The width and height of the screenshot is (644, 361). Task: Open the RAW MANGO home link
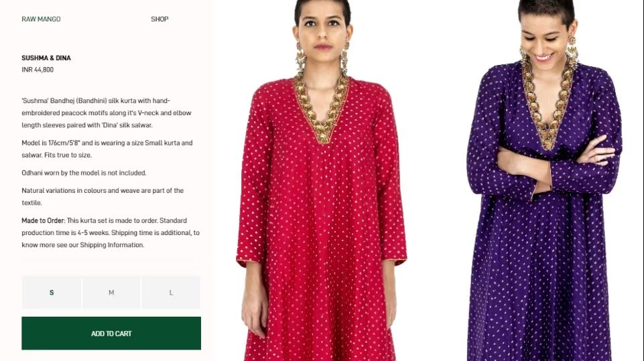41,19
